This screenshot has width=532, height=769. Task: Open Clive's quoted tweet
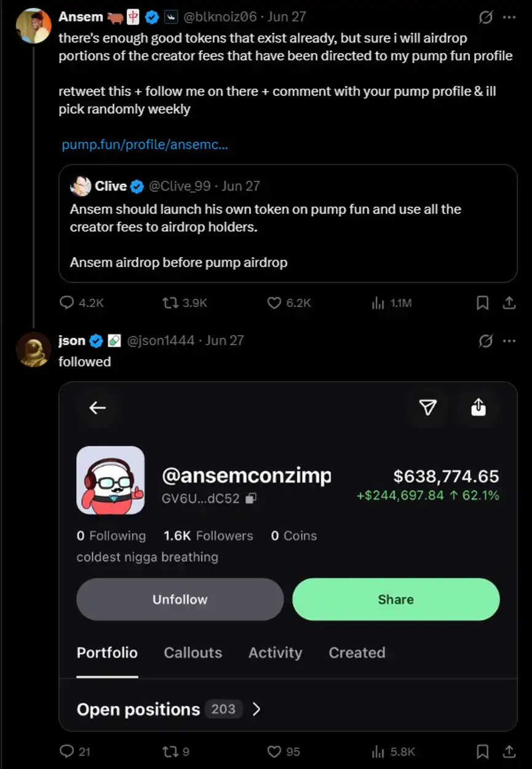[x=288, y=223]
